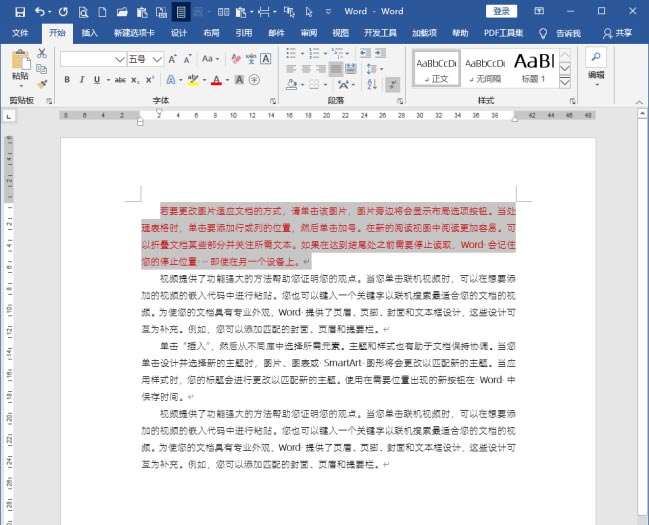Screen dimensions: 649x525
Task: Activate the Format Painter brush
Action: 42,84
